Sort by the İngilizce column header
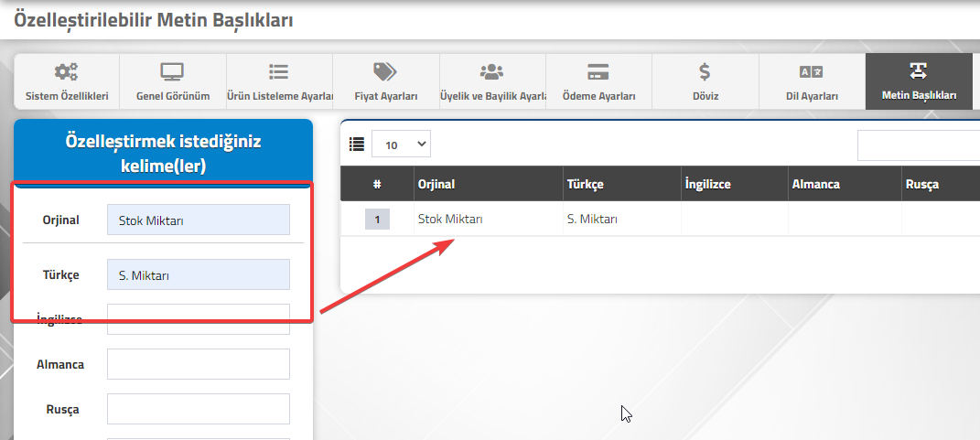The image size is (980, 440). (x=735, y=184)
